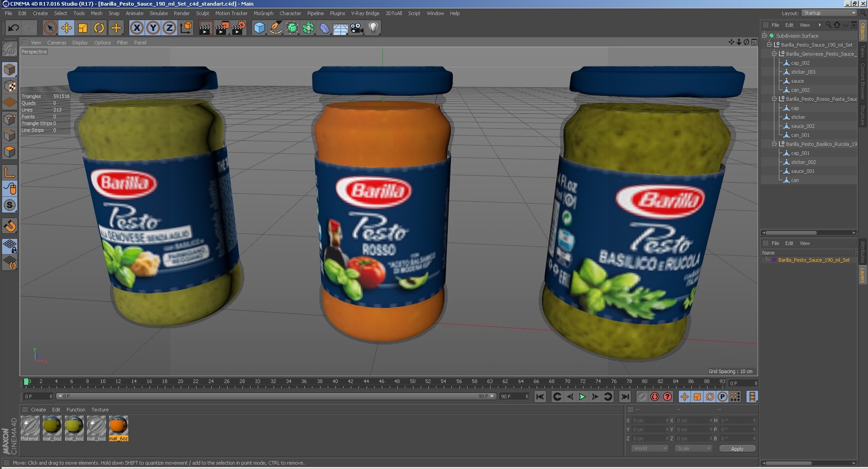
Task: Go to start of animation
Action: (x=540, y=397)
